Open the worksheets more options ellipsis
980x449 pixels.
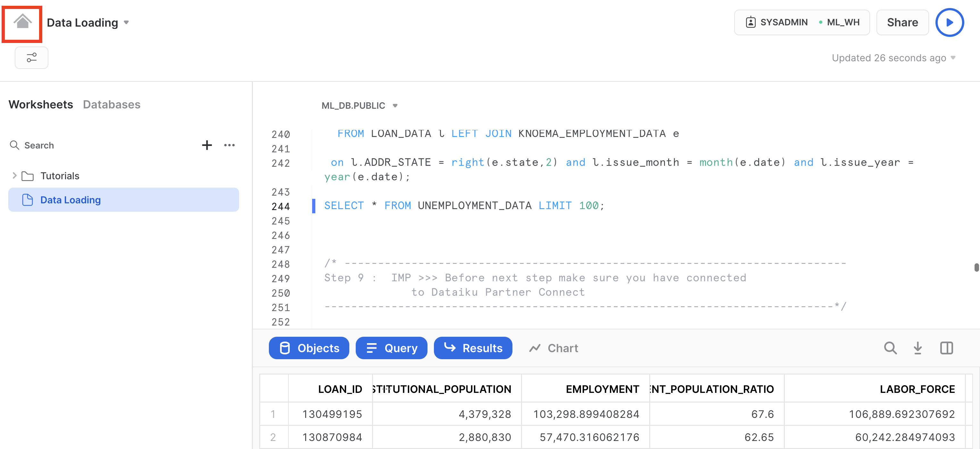[x=229, y=145]
